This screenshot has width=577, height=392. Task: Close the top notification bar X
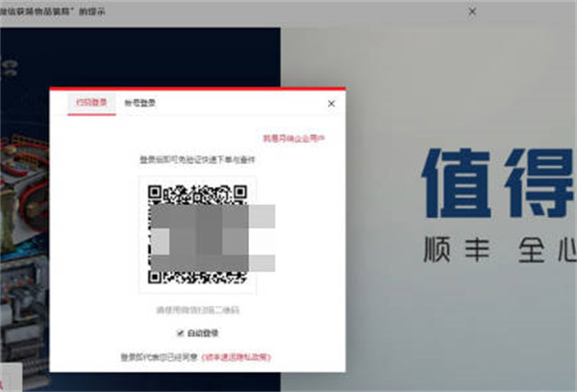tap(472, 12)
